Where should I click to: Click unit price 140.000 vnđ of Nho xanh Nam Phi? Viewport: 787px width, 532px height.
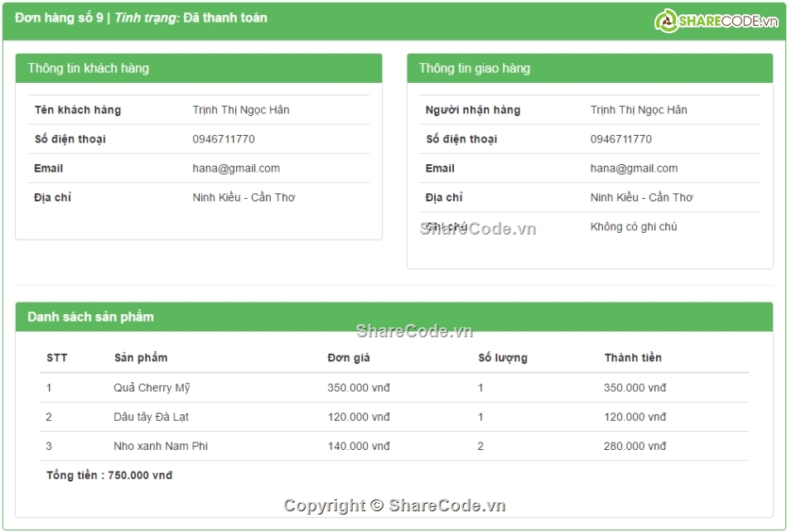[359, 446]
